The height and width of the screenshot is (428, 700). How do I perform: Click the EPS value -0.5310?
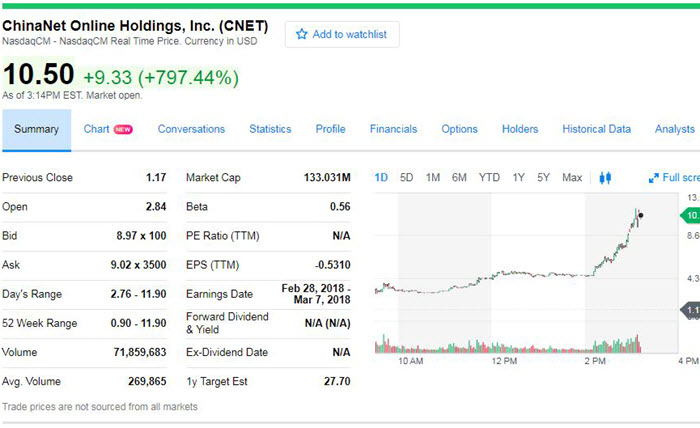pos(333,265)
